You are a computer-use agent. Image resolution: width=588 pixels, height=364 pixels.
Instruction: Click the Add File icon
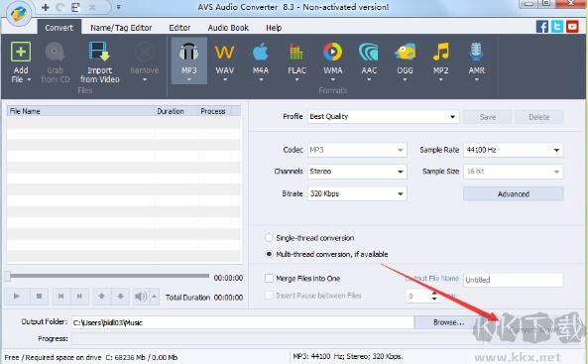(x=21, y=52)
